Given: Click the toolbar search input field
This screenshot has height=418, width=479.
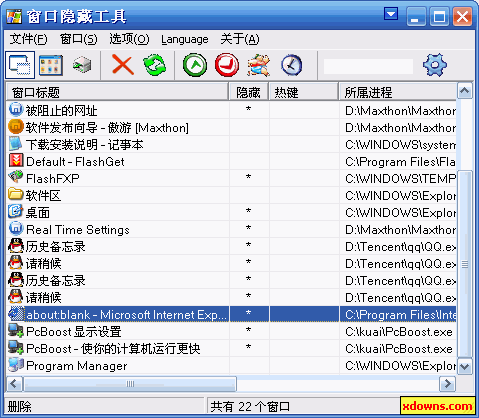Looking at the screenshot, I should [x=368, y=66].
